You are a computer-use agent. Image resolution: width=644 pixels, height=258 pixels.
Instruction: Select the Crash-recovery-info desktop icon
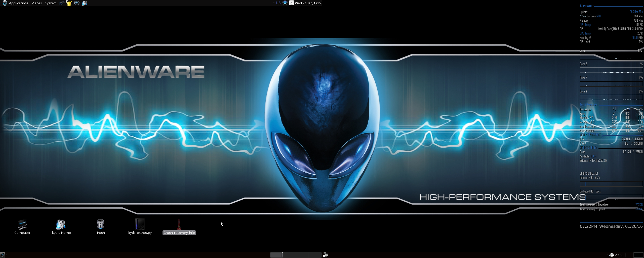click(x=179, y=227)
